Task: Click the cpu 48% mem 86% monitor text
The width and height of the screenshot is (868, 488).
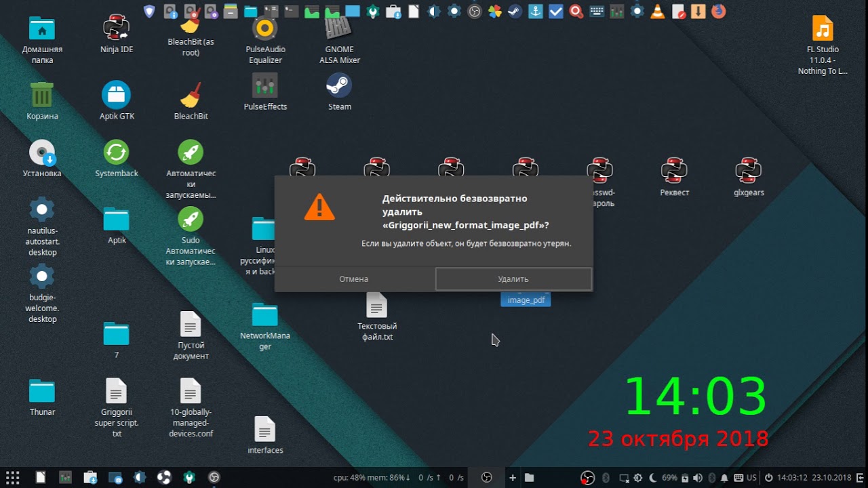Action: point(372,478)
